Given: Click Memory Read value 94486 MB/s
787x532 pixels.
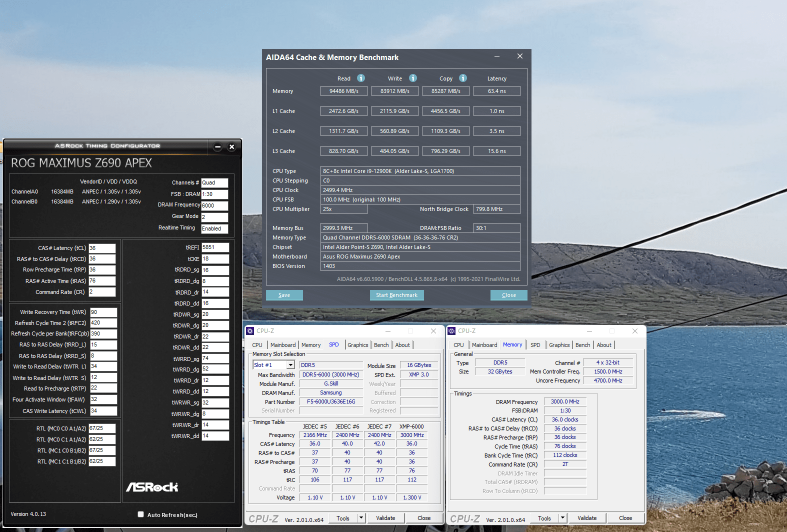Looking at the screenshot, I should tap(344, 91).
